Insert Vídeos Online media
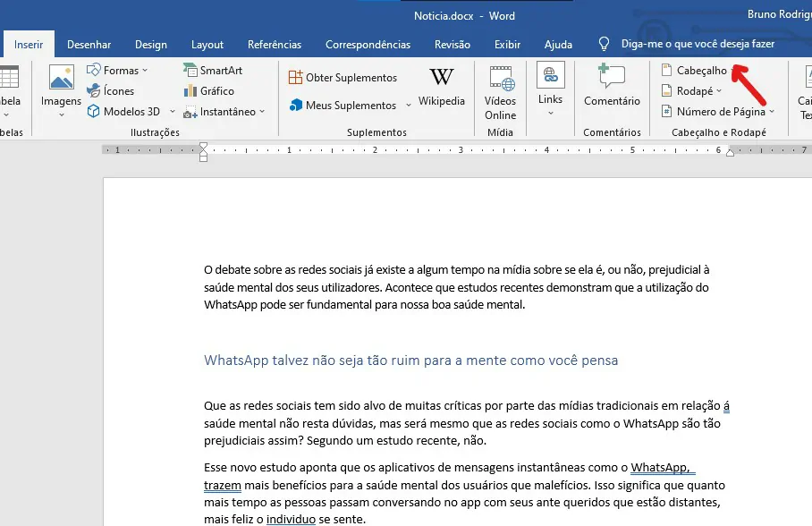The image size is (812, 526). pyautogui.click(x=500, y=93)
